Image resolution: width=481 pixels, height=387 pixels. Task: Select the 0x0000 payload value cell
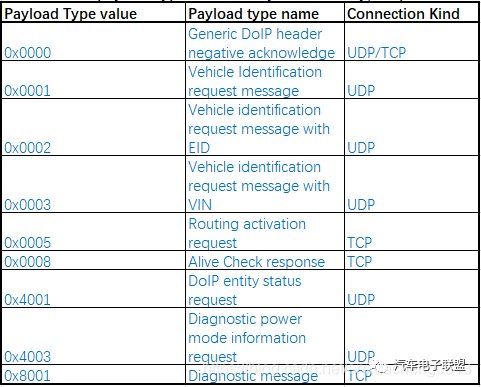(93, 42)
